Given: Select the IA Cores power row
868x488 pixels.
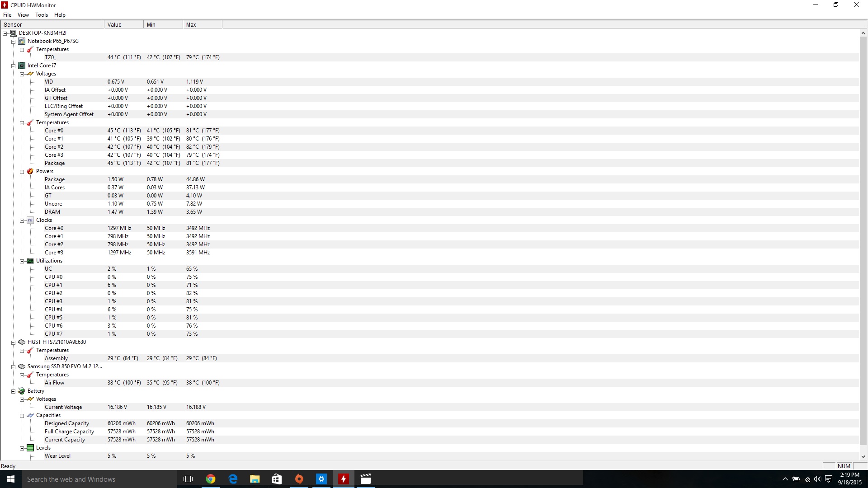Looking at the screenshot, I should (429, 188).
